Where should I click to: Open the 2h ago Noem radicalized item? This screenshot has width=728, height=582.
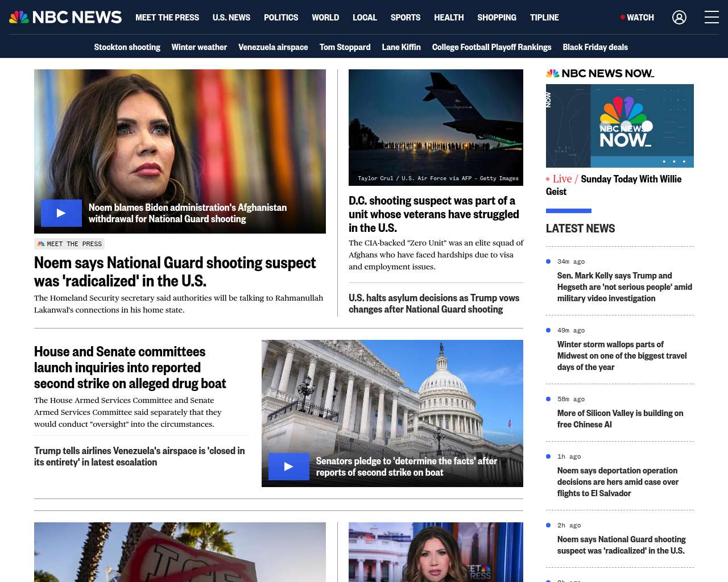622,545
